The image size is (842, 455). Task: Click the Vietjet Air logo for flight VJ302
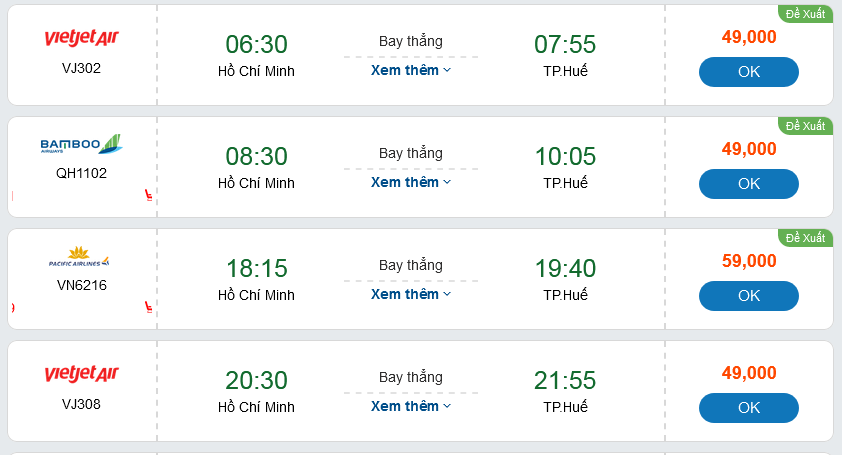[82, 38]
